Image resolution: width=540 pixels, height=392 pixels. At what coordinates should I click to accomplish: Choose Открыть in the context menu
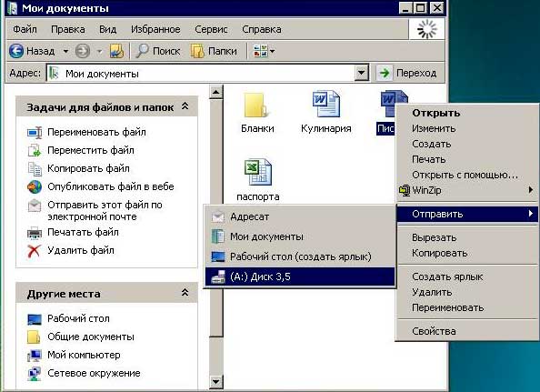click(x=467, y=113)
